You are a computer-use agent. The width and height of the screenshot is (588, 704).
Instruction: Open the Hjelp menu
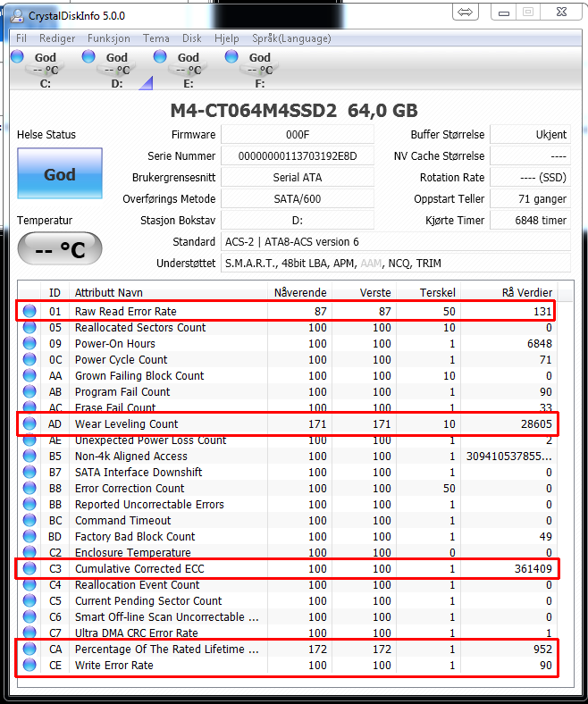227,38
